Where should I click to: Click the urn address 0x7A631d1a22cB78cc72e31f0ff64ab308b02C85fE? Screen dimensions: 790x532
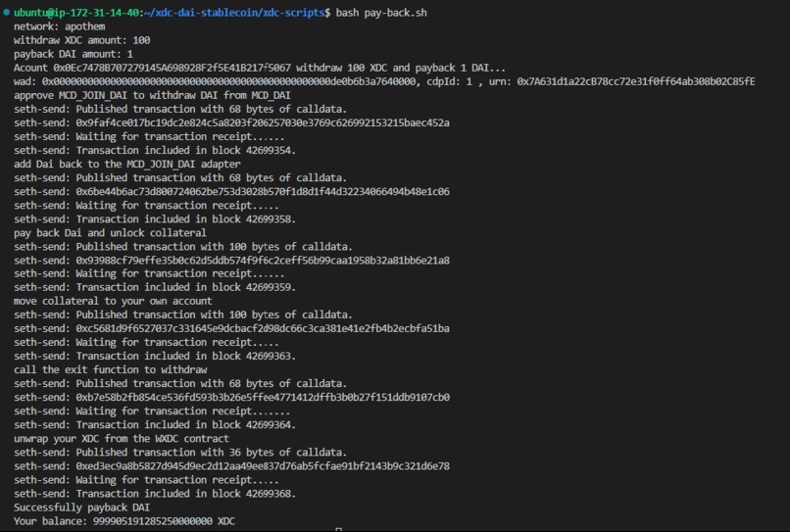[x=636, y=81]
